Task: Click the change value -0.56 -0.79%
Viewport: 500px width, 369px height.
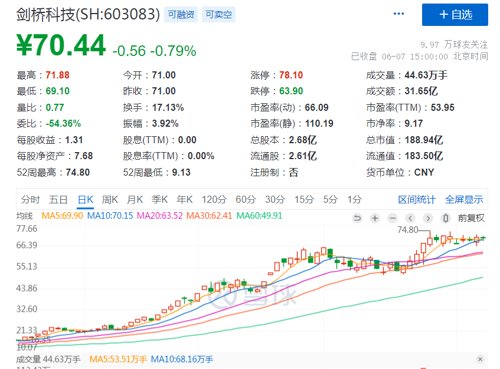Action: point(154,51)
